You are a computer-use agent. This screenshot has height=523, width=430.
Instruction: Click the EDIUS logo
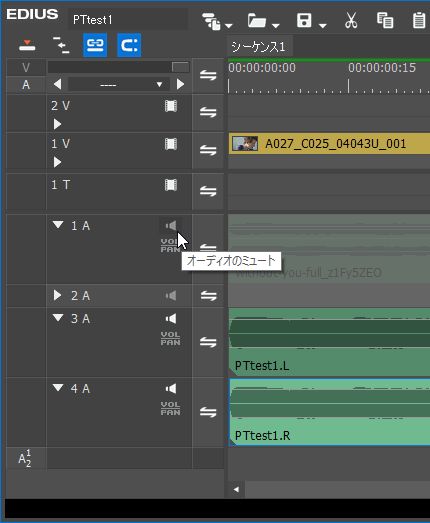point(32,14)
